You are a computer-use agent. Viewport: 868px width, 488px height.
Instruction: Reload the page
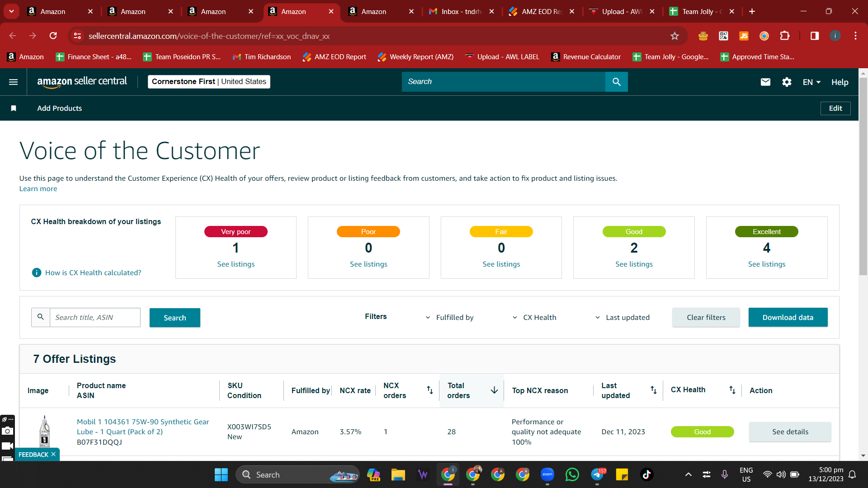pos(53,36)
